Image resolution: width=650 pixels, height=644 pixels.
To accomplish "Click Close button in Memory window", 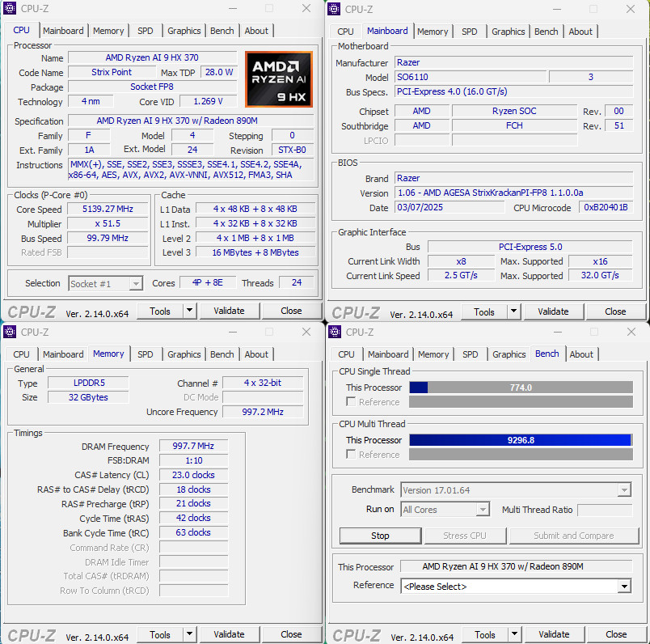I will 291,634.
